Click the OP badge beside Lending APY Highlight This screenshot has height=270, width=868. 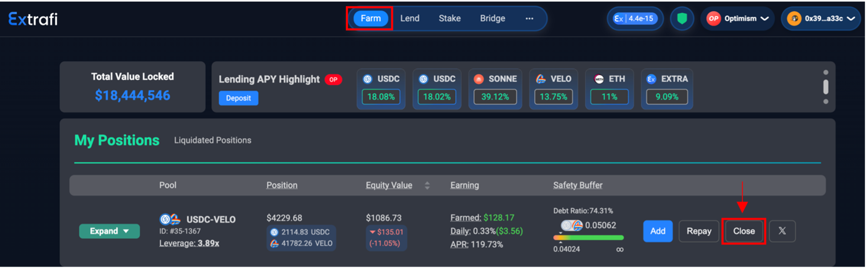tap(333, 79)
